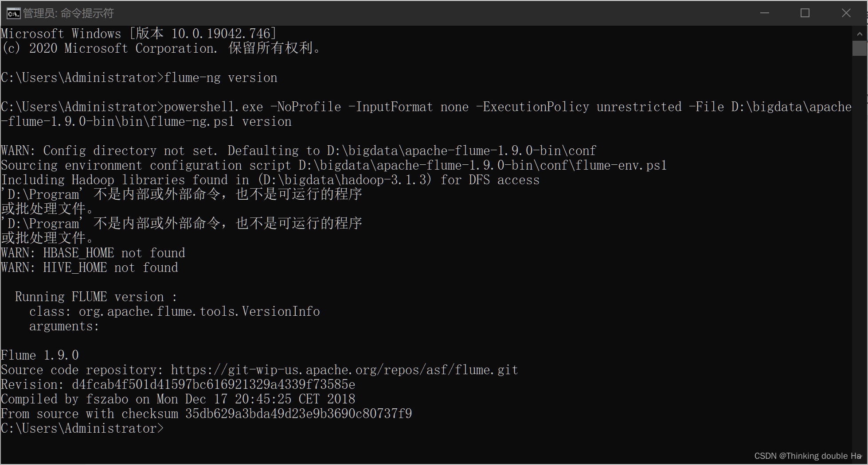Click the Hadoop libraries DFS access line
The width and height of the screenshot is (868, 465).
(270, 179)
